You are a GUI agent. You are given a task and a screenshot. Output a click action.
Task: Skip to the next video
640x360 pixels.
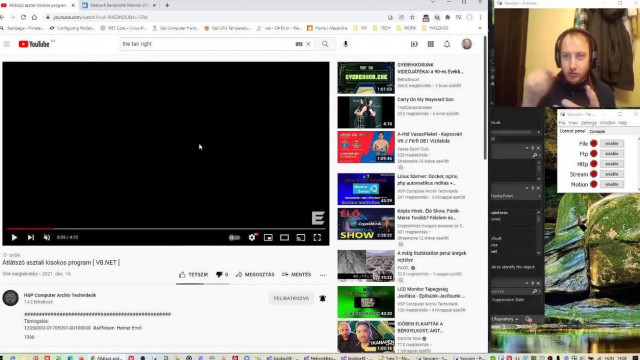pos(31,237)
